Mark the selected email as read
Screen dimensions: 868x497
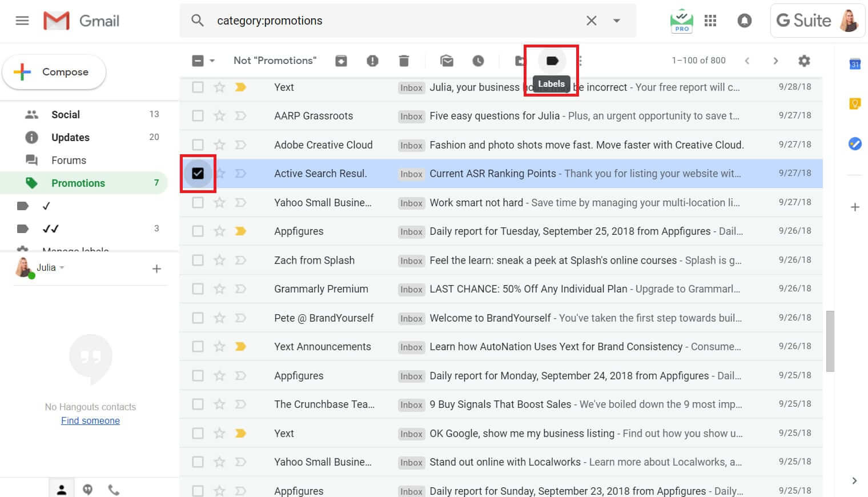pos(447,60)
